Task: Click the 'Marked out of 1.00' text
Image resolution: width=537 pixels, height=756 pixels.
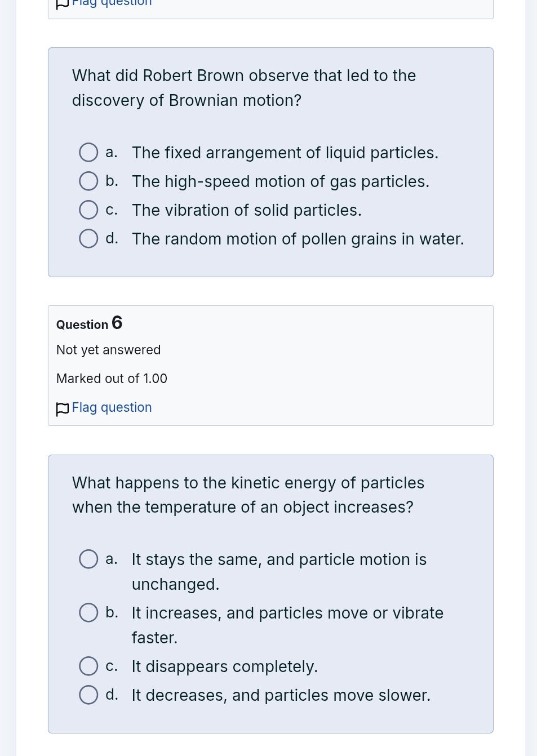Action: (x=112, y=379)
